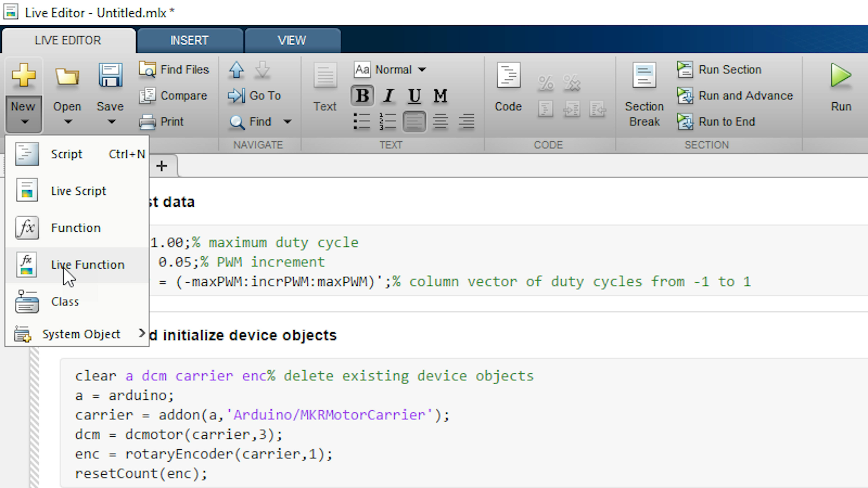Click Run to End
This screenshot has height=488, width=868.
pos(716,122)
